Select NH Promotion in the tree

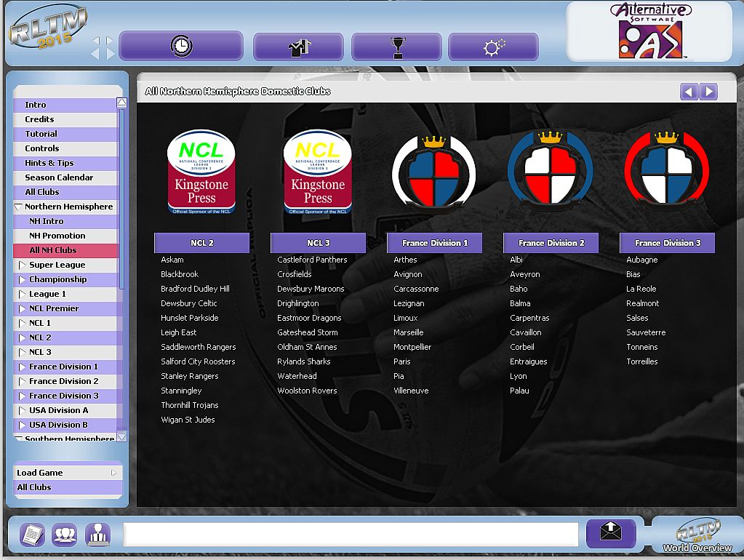65,236
